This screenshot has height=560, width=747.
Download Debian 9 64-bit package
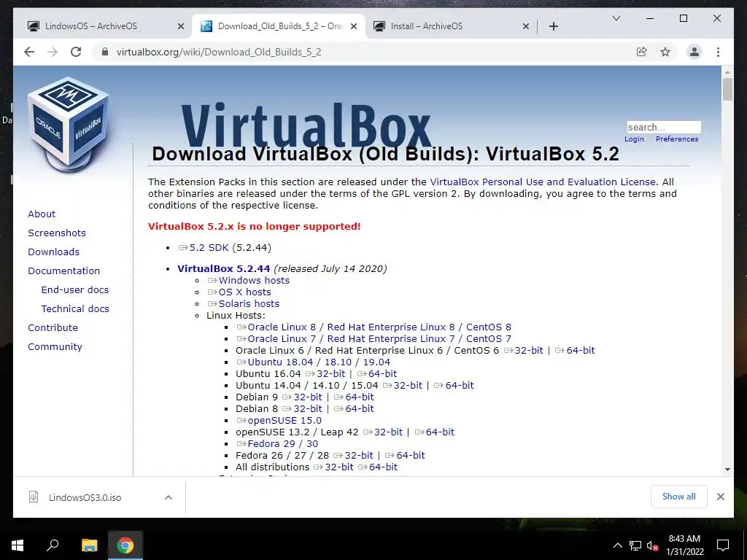click(354, 397)
